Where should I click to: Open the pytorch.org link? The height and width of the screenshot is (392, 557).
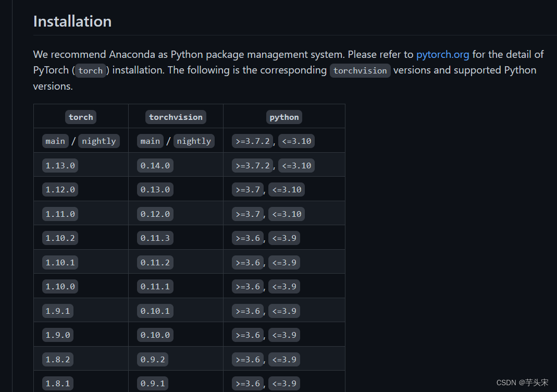click(x=442, y=54)
